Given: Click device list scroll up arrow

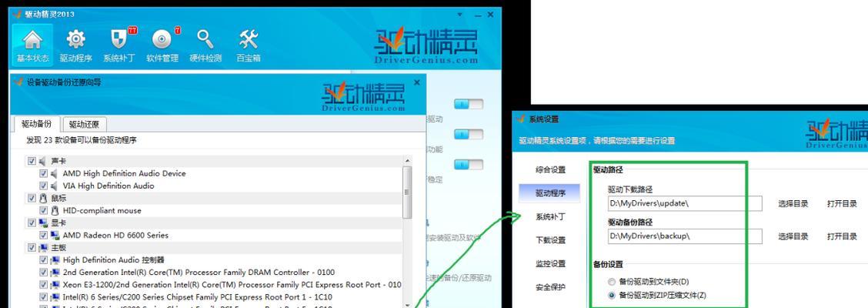Looking at the screenshot, I should coord(407,161).
